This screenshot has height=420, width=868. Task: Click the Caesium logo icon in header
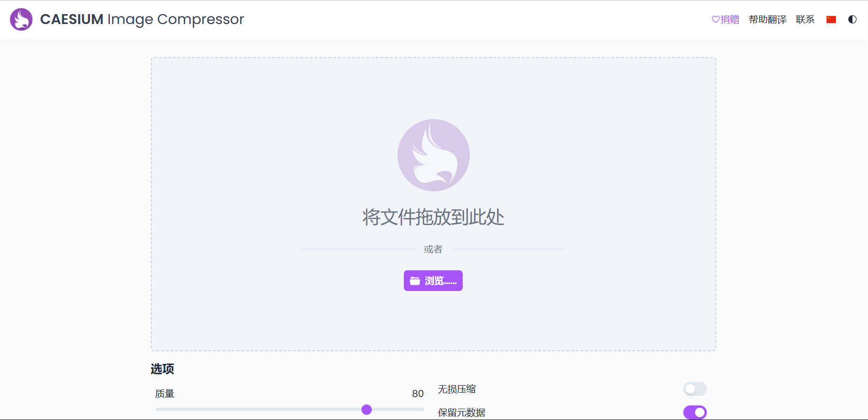click(21, 19)
